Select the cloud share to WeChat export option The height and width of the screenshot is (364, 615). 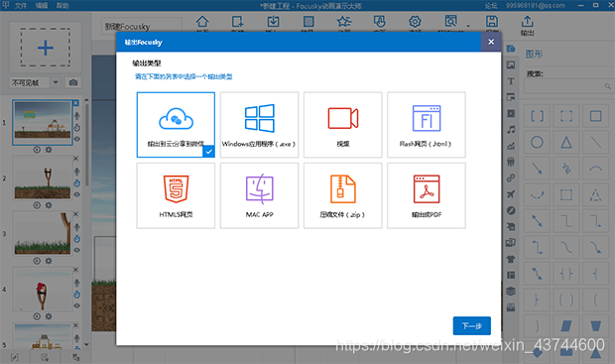point(176,125)
